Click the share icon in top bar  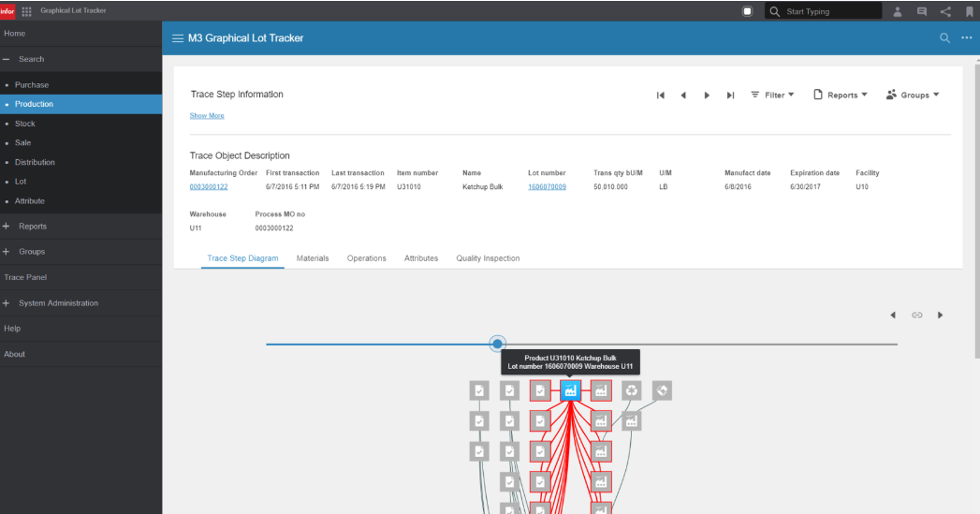(x=945, y=11)
